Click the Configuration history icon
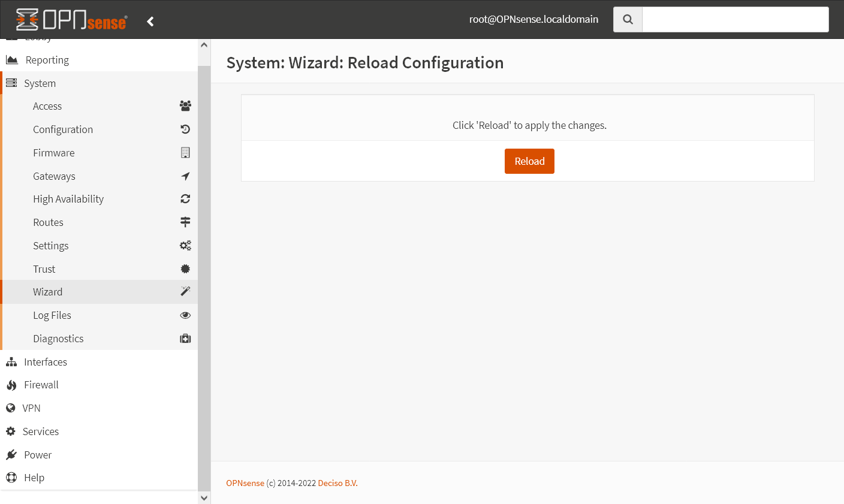 [x=185, y=129]
